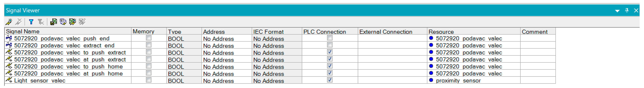Click the grayed-out delete signal icon
The image size is (644, 88).
(x=18, y=22)
